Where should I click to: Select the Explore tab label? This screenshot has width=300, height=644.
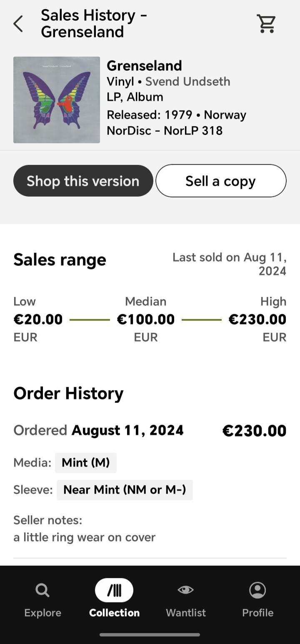coord(42,613)
